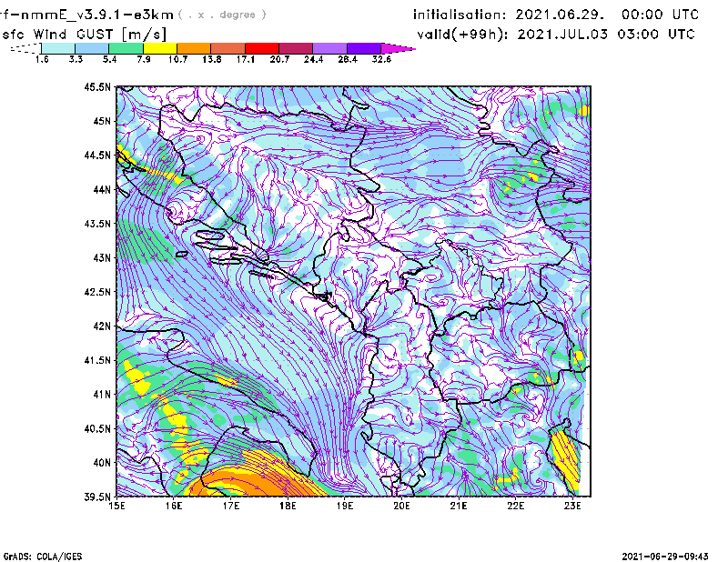Screen dimensions: 728x562
Task: Pick the coral legend swatch after 13.8
Action: point(228,48)
